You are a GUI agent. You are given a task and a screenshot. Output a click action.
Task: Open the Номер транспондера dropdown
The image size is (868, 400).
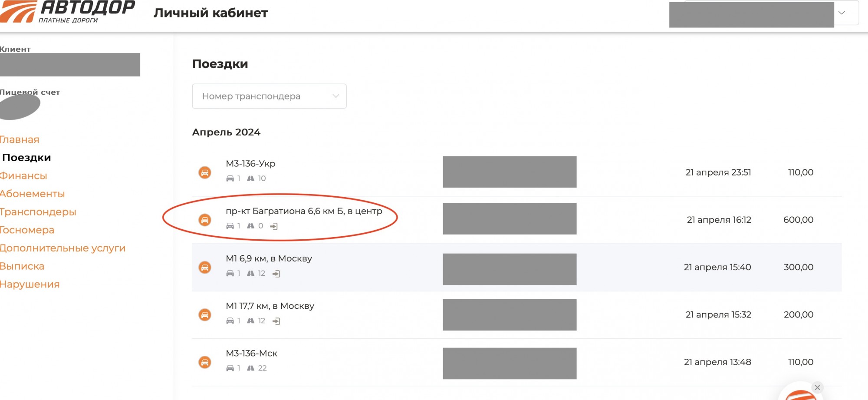[269, 96]
